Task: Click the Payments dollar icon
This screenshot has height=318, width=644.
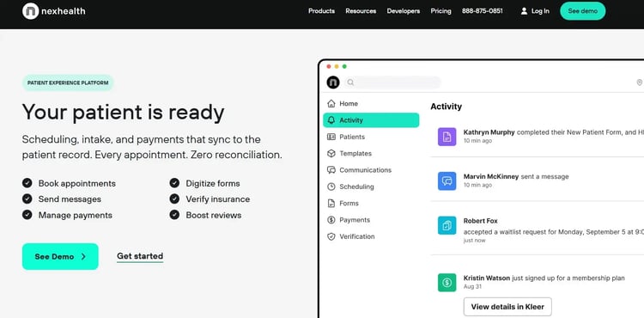Action: point(331,220)
